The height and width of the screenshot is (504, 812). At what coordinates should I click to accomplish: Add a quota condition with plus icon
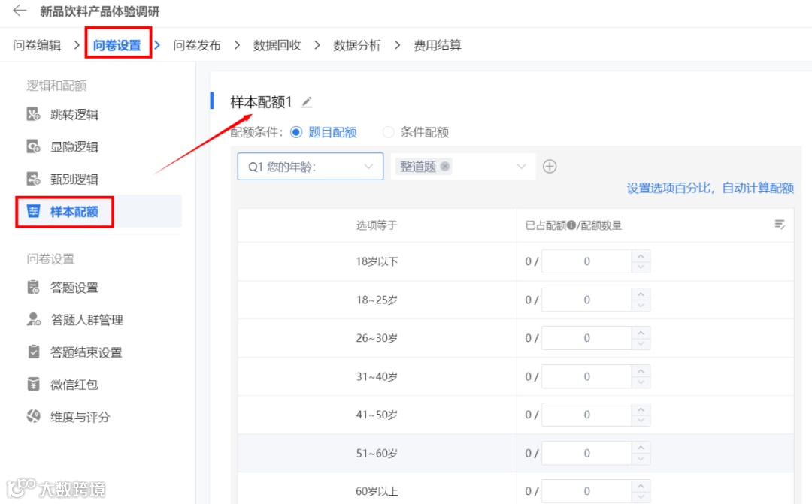[x=550, y=167]
